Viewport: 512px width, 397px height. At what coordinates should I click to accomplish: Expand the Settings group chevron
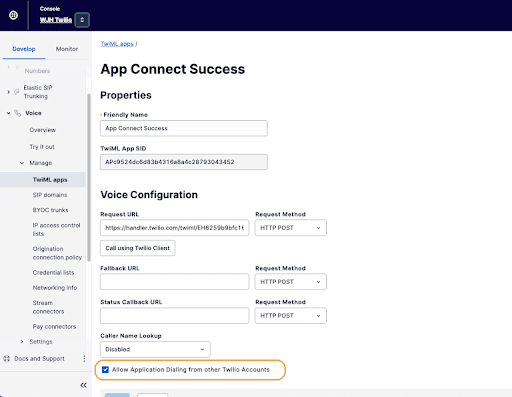22,342
